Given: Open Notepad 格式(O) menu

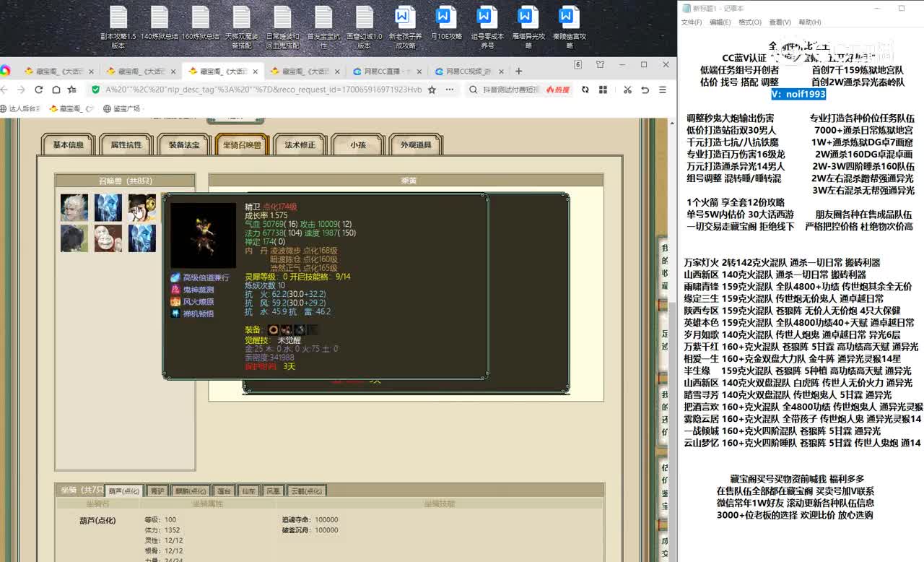Looking at the screenshot, I should click(750, 22).
